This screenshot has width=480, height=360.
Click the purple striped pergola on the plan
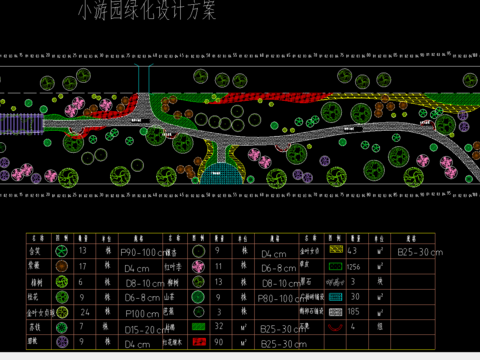22,124
